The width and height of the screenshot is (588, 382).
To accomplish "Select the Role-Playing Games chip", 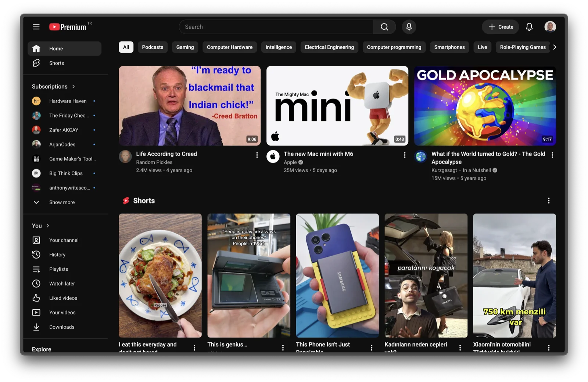I will [x=523, y=47].
